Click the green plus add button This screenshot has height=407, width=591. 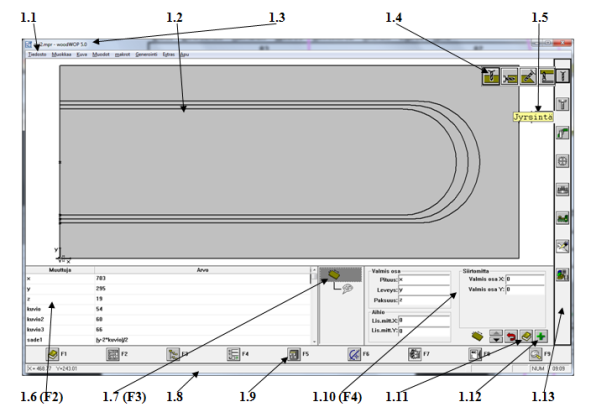pyautogui.click(x=541, y=336)
